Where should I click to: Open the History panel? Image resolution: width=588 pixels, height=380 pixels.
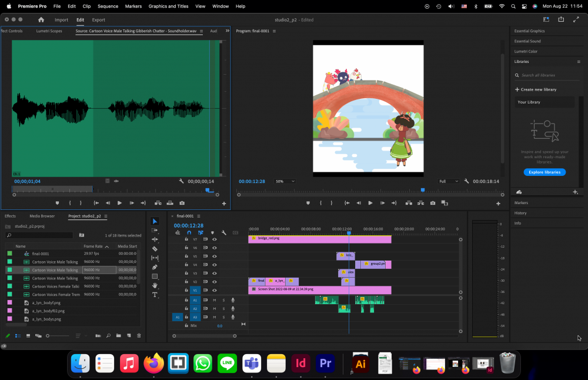(520, 213)
